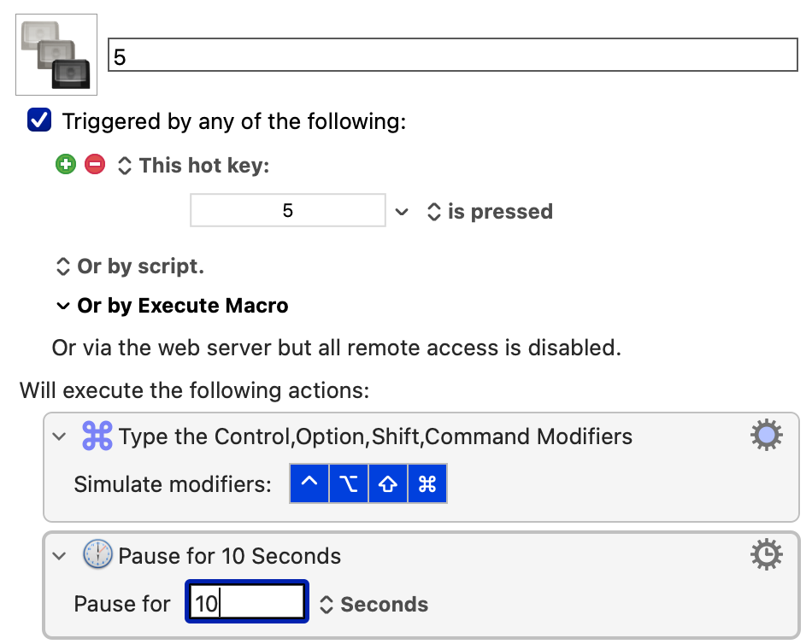
Task: Add a new trigger with green plus
Action: [66, 165]
